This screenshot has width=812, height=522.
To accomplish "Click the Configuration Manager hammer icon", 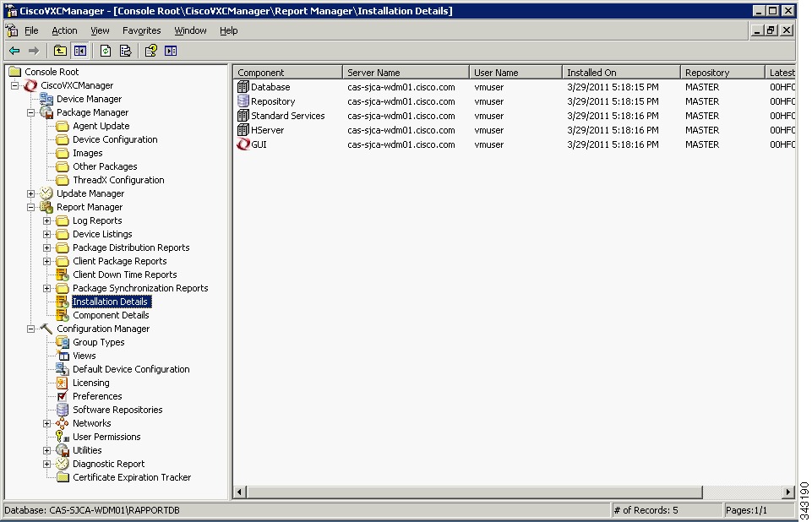I will 46,329.
